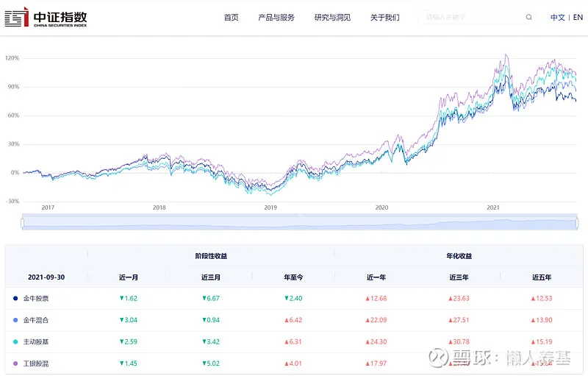Click the blue dot beside 金牛混合
Screen dimensions: 588x376
coord(15,320)
